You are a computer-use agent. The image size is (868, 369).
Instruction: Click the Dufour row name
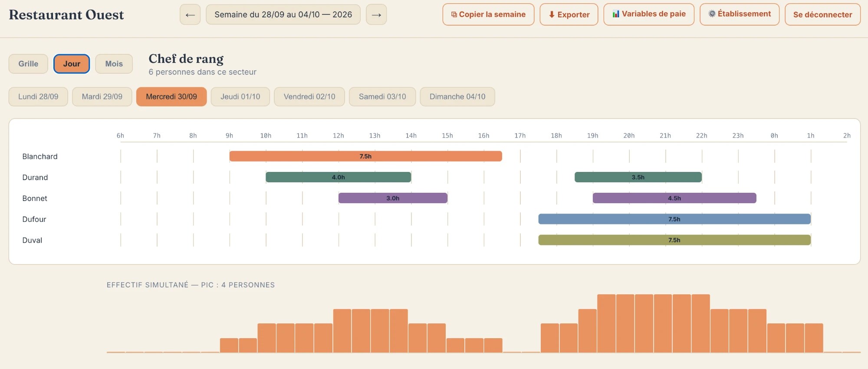tap(34, 219)
